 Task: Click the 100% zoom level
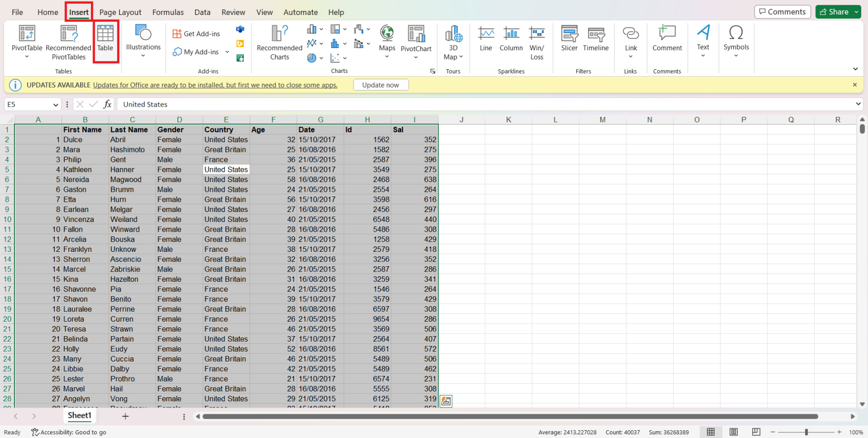click(x=856, y=432)
